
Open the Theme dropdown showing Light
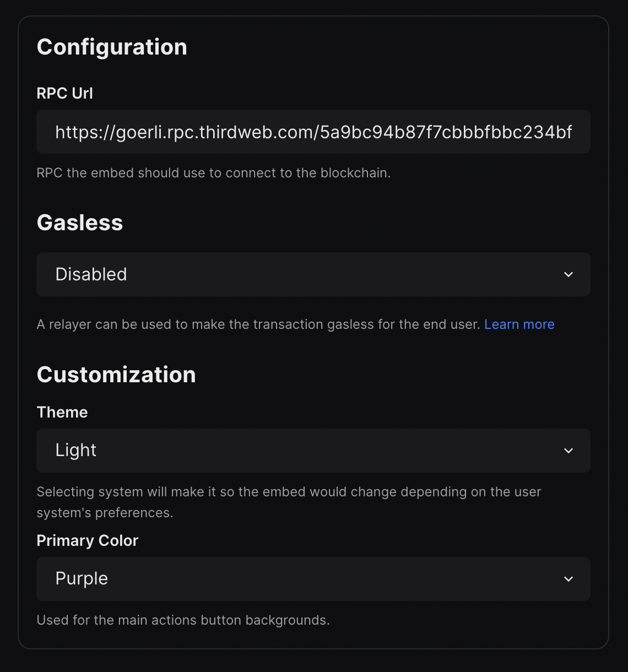313,451
